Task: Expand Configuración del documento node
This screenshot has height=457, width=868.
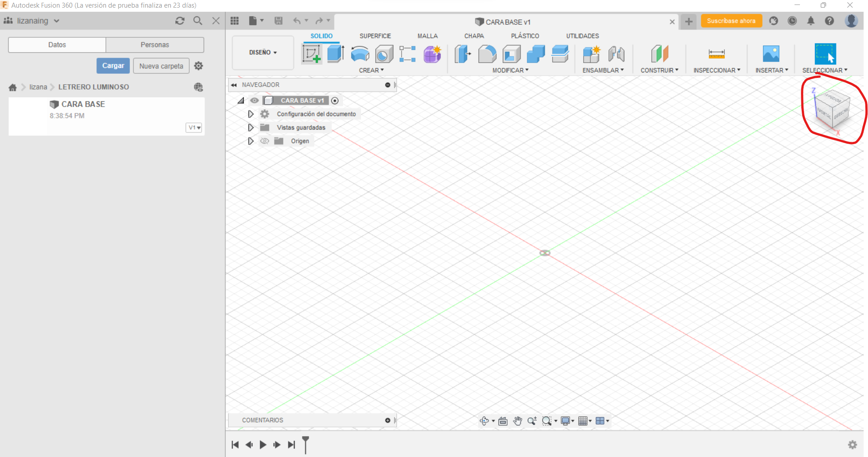Action: [251, 114]
